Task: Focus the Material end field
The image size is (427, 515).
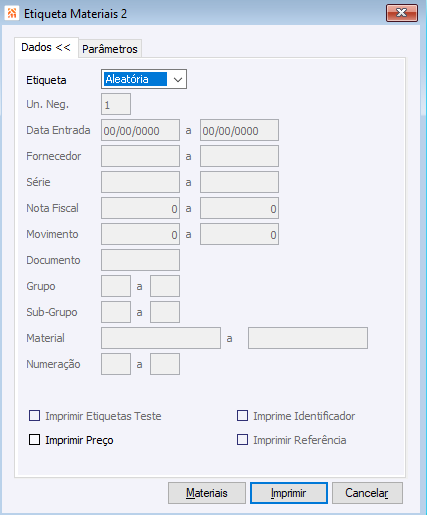Action: [x=308, y=338]
